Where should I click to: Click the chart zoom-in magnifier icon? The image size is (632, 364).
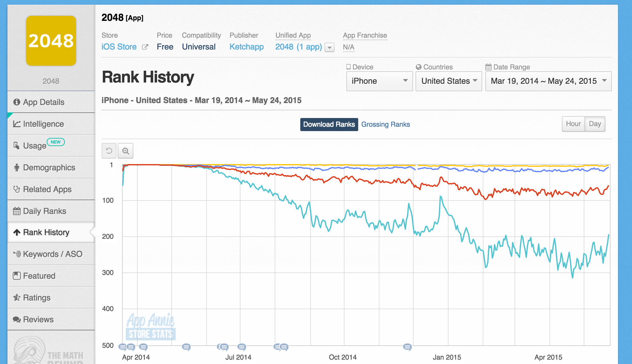tap(126, 150)
